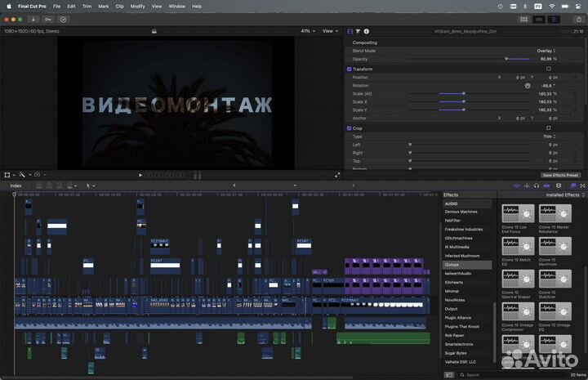The height and width of the screenshot is (380, 588).
Task: Show Crop on-screen controls icon
Action: (548, 128)
